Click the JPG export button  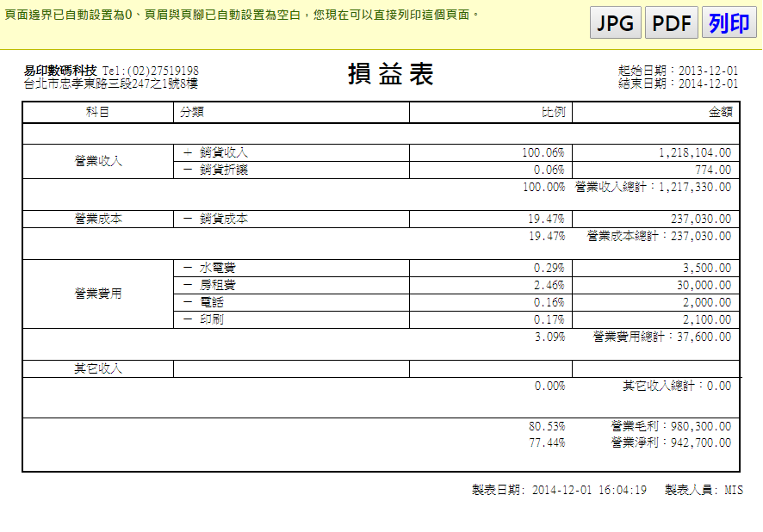click(615, 24)
